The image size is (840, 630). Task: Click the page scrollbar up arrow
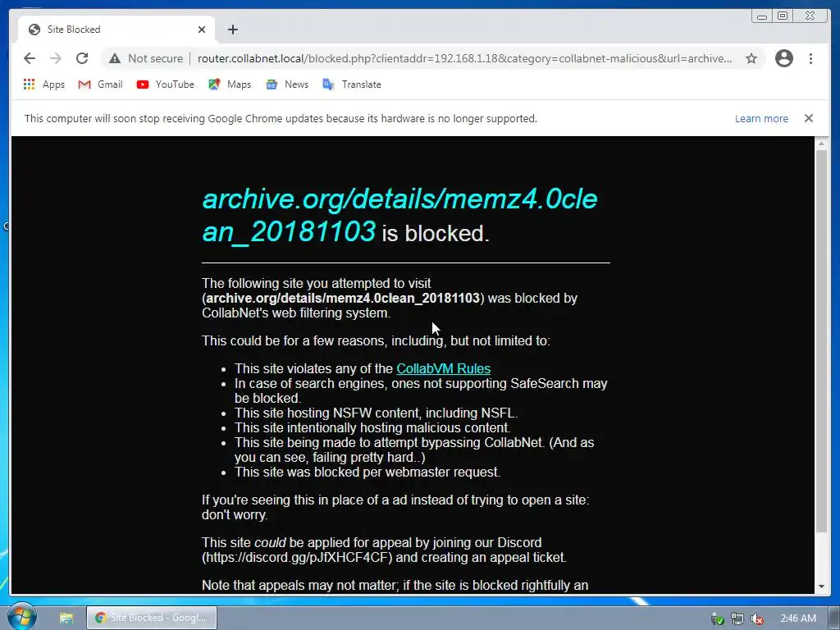[x=821, y=144]
